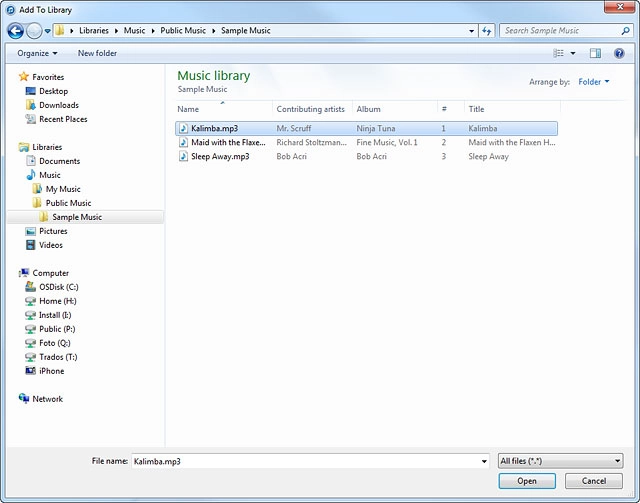
Task: Click New folder in toolbar
Action: pos(97,53)
